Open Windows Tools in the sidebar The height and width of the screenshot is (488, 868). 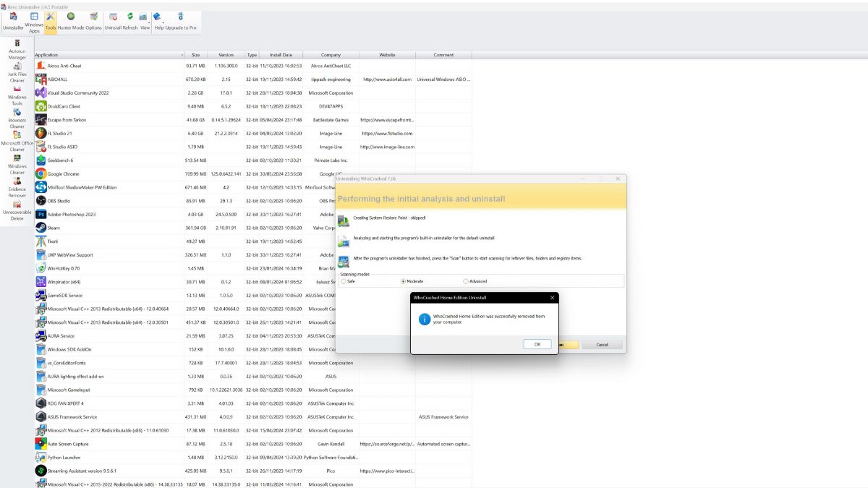pos(17,95)
